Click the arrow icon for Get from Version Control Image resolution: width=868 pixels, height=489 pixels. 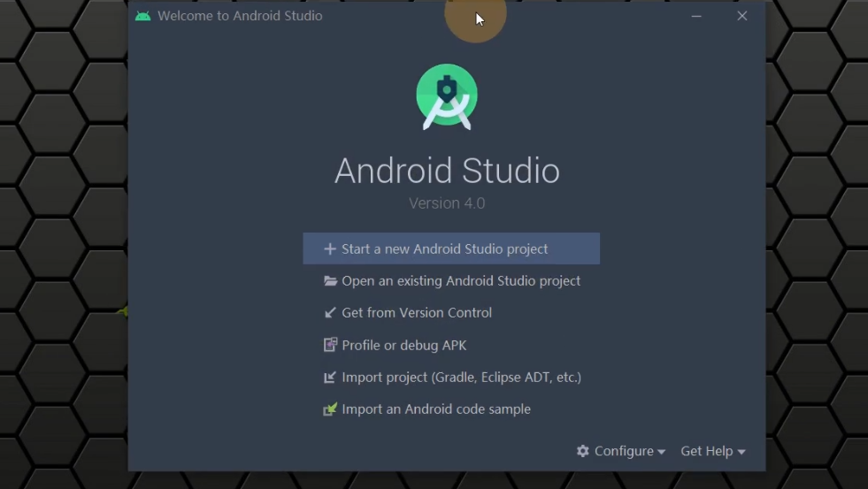[330, 313]
